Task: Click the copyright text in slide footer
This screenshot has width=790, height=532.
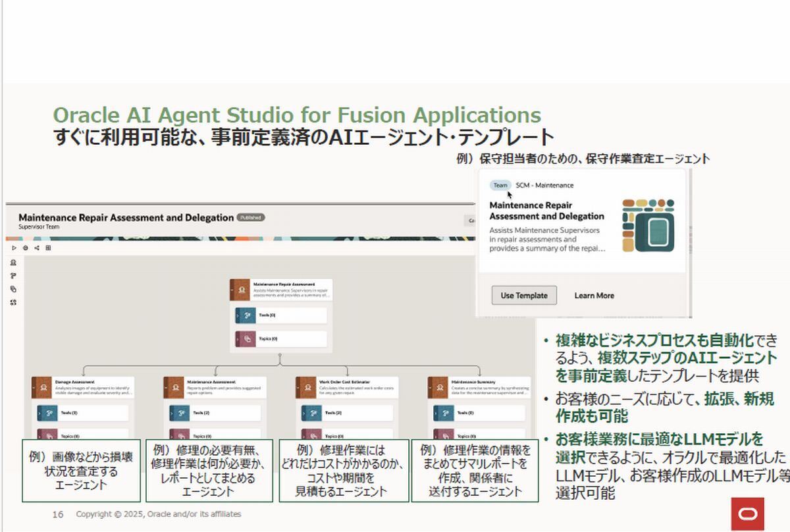Action: (159, 514)
